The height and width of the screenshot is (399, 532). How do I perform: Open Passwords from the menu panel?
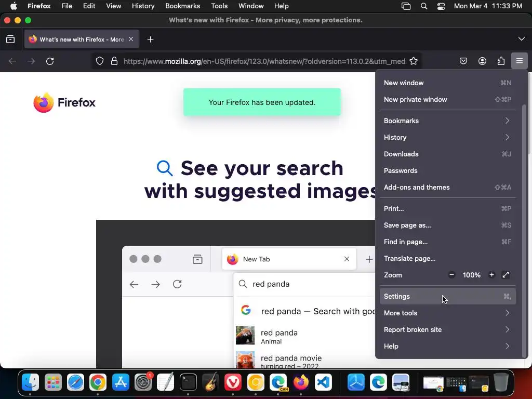447,170
